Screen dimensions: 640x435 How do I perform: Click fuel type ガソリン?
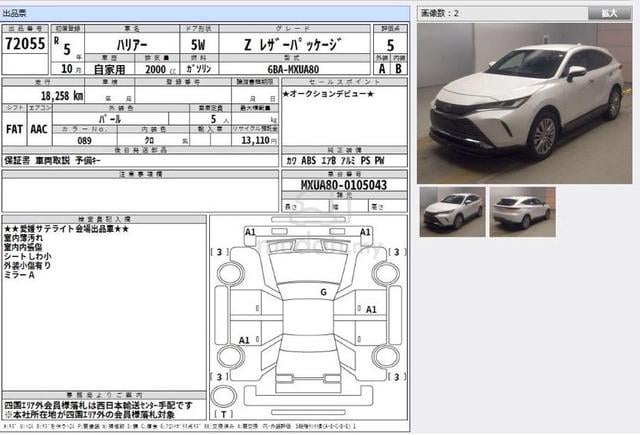(199, 69)
